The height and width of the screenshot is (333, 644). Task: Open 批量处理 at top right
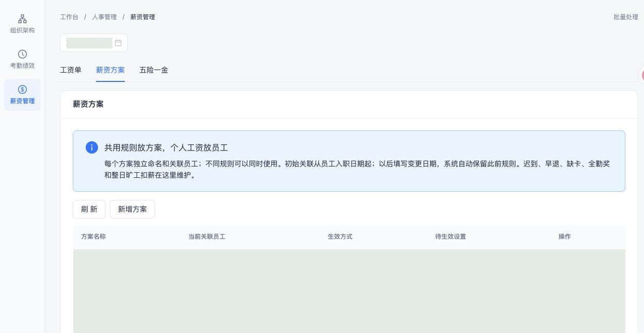point(626,17)
